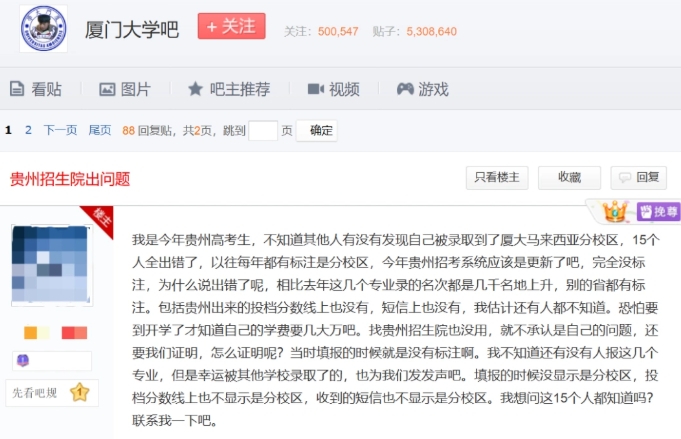This screenshot has height=439, width=681.
Task: Open the 看贴 tab
Action: (x=36, y=89)
